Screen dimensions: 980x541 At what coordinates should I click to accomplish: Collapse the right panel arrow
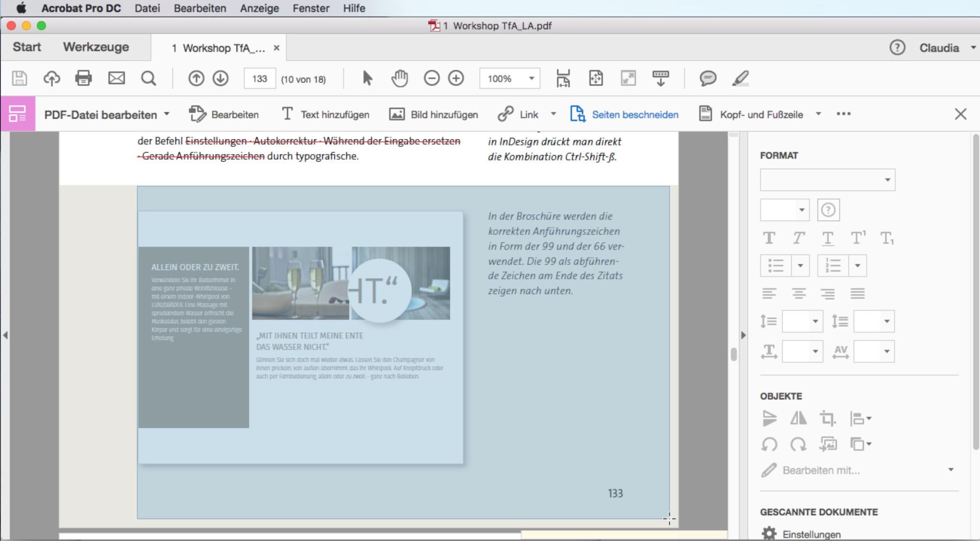(743, 335)
